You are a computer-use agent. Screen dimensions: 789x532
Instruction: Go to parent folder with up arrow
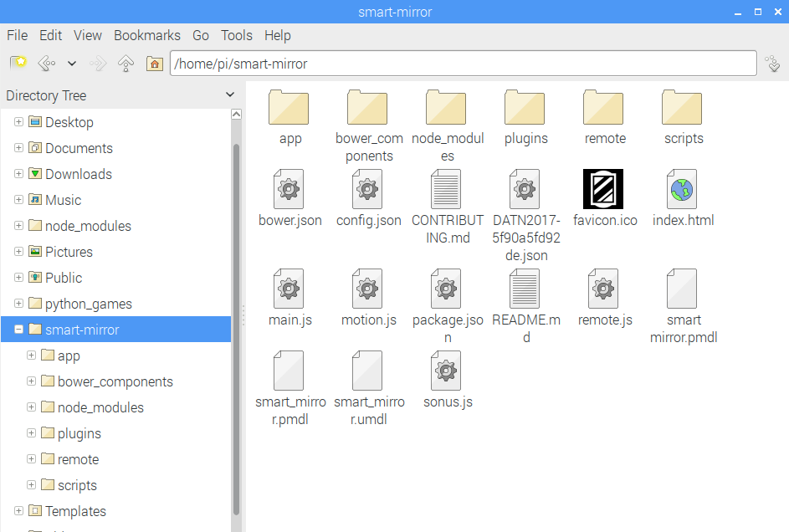(126, 64)
